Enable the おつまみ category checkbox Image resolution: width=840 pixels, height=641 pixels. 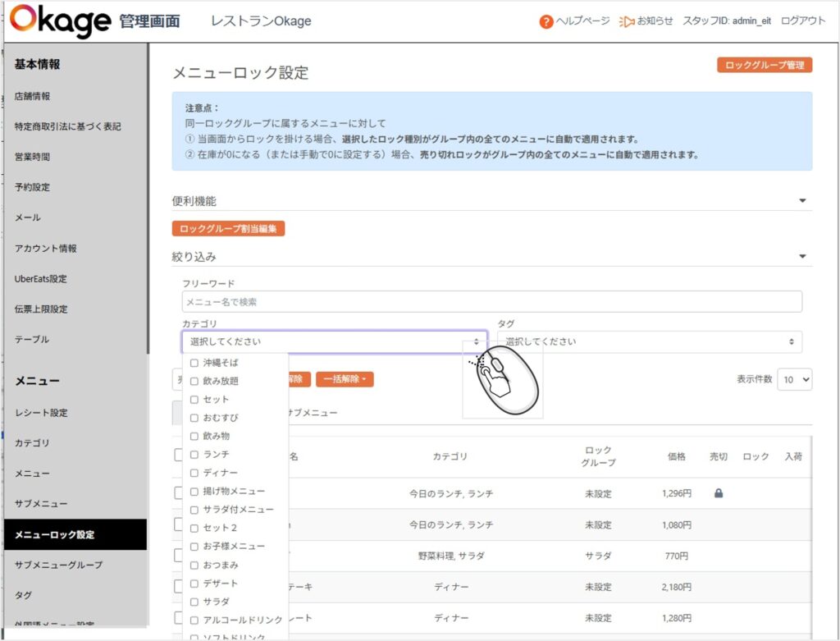tap(194, 565)
